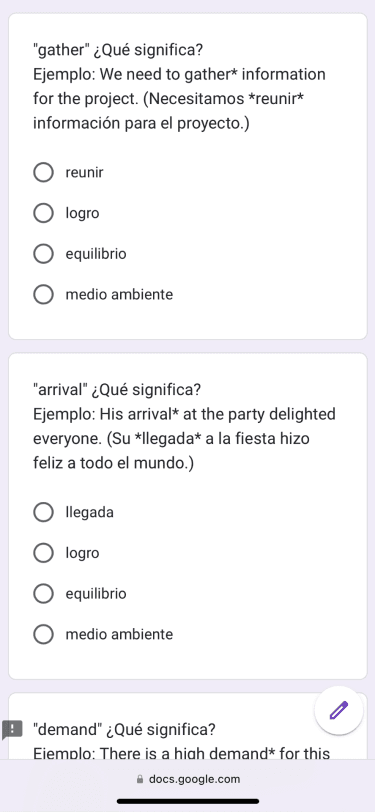
Task: Tap the "arrival" ¿Qué significa? question title
Action: click(x=117, y=390)
